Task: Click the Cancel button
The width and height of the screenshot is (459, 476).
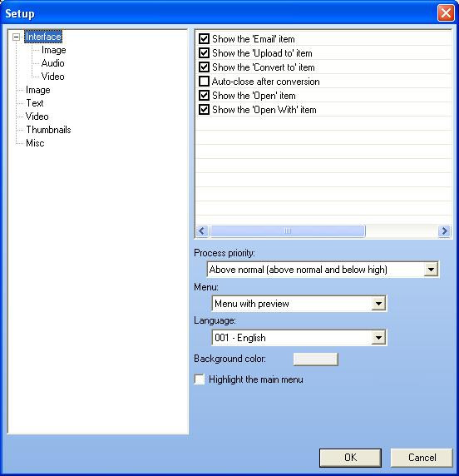Action: [422, 458]
